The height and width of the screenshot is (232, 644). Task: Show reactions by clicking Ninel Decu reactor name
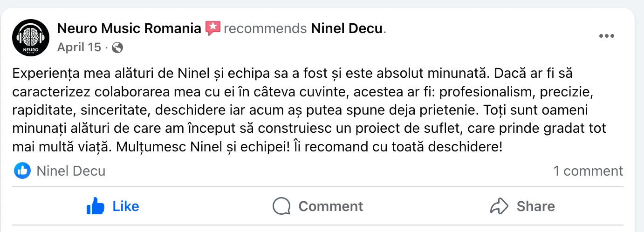71,171
